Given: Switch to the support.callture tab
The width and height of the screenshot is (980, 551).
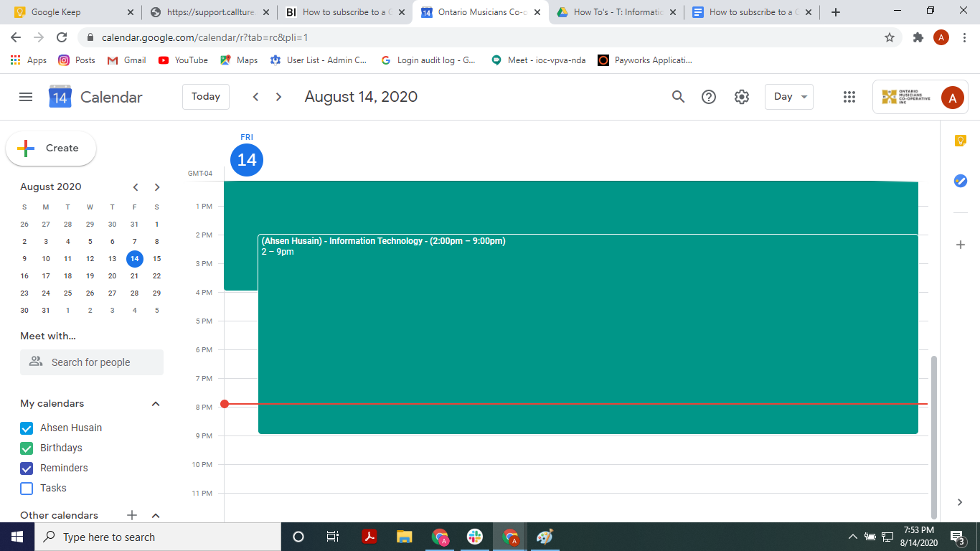Looking at the screenshot, I should coord(209,12).
